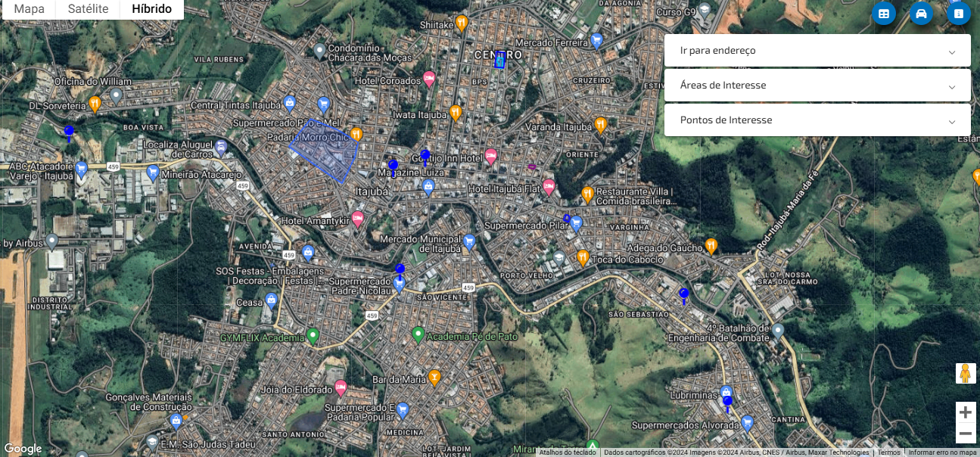This screenshot has height=457, width=980.
Task: Click Academia Pé de Pato marker
Action: 418,334
